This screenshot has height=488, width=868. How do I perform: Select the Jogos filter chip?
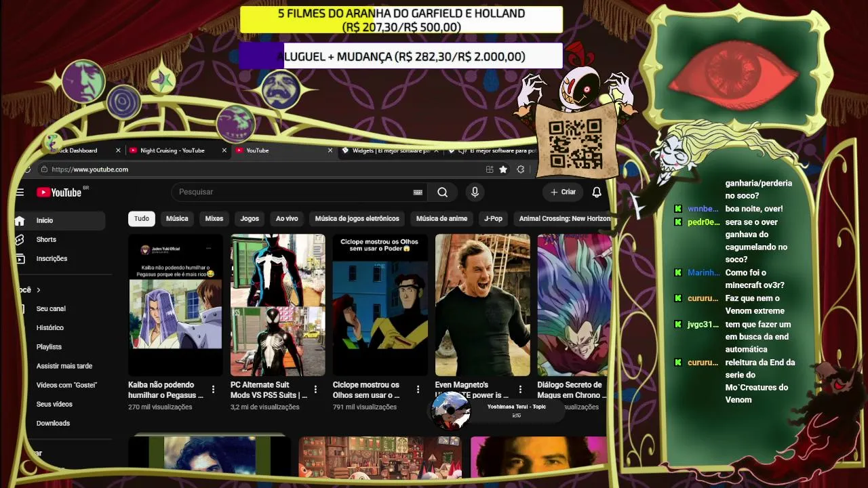250,219
